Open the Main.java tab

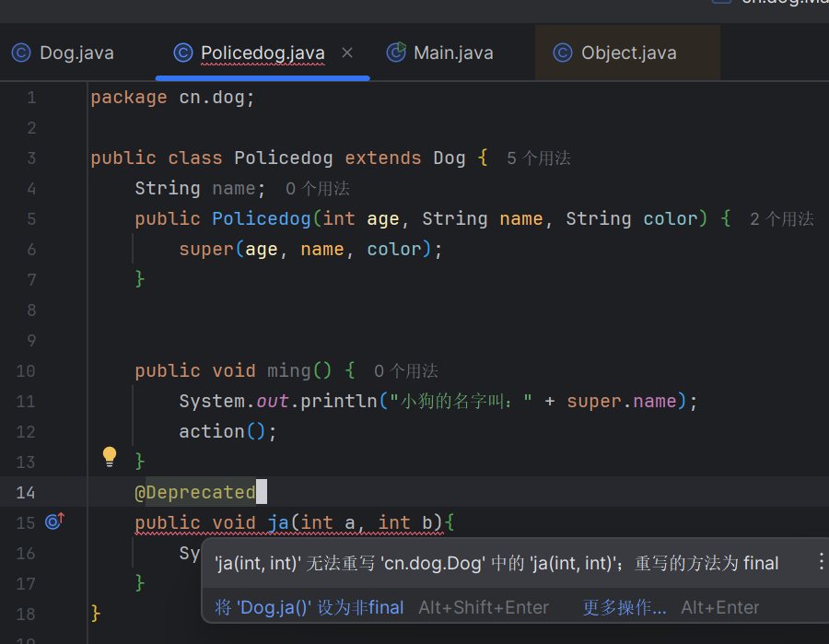coord(452,53)
